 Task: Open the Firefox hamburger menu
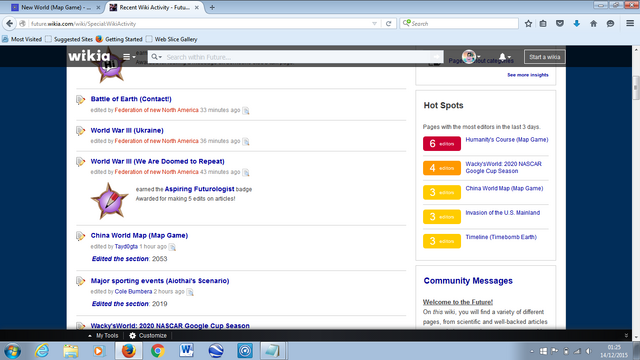[x=630, y=24]
